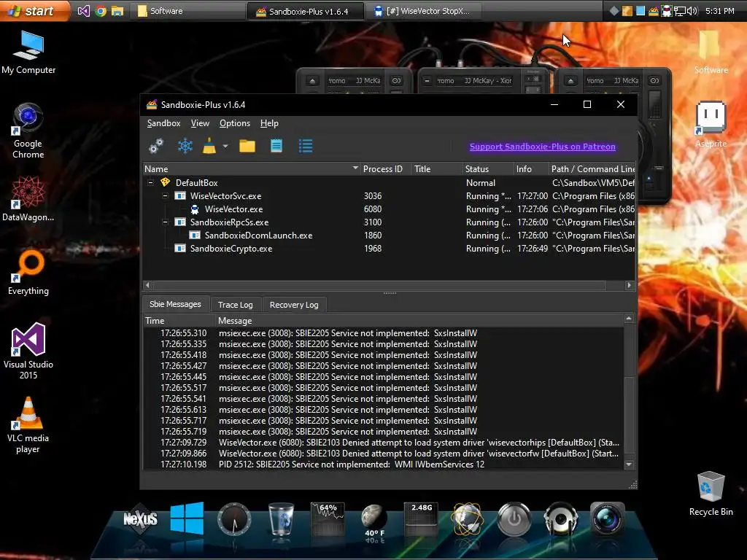The width and height of the screenshot is (747, 560).
Task: Select the wisevectorhips driver denied message
Action: coord(383,443)
